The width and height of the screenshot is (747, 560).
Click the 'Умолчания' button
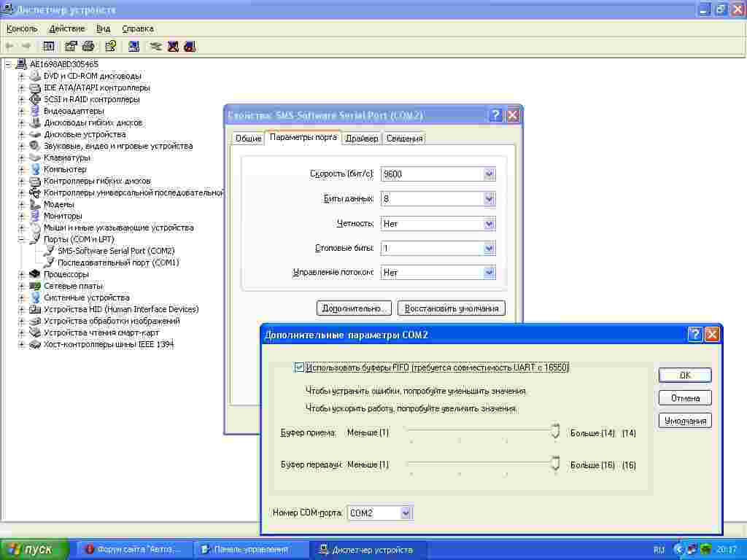pos(685,421)
